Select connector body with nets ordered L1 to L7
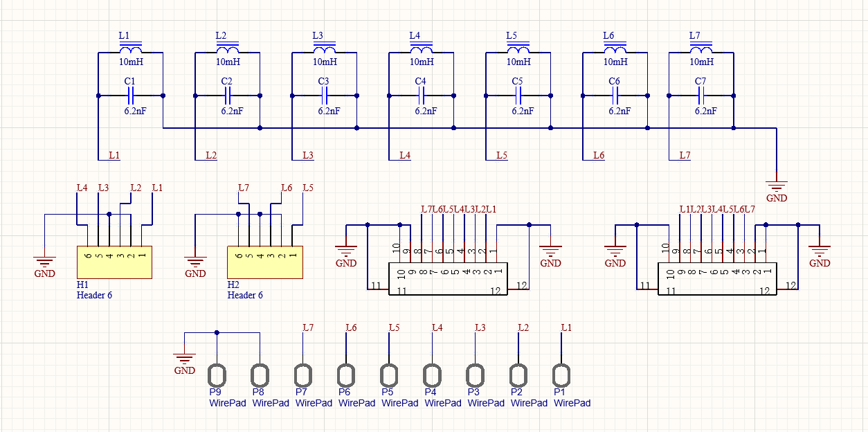 coord(718,279)
